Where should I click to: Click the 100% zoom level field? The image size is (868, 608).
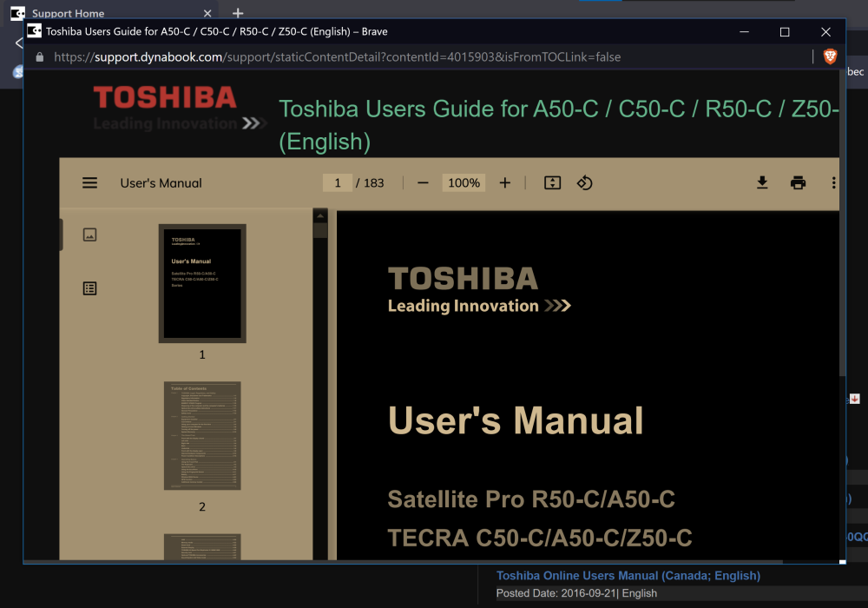coord(464,182)
